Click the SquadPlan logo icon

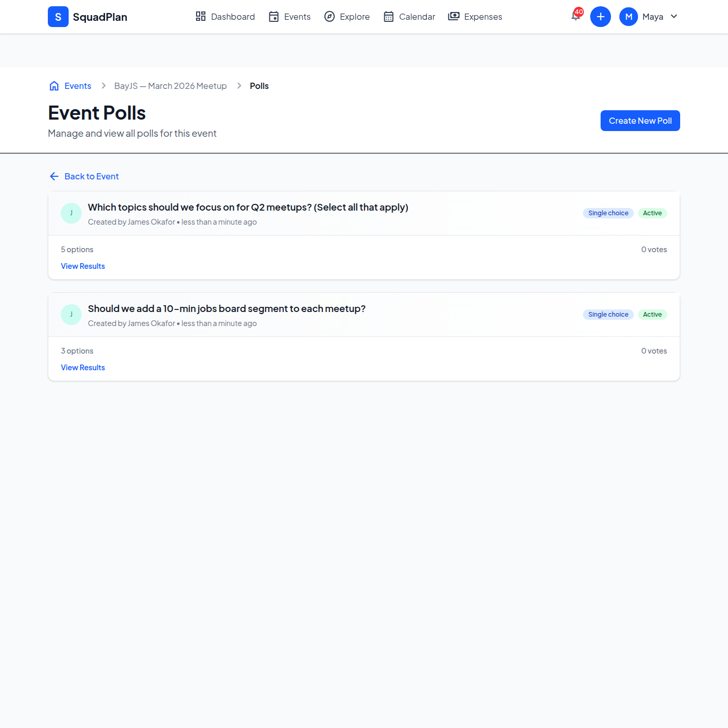pos(58,16)
